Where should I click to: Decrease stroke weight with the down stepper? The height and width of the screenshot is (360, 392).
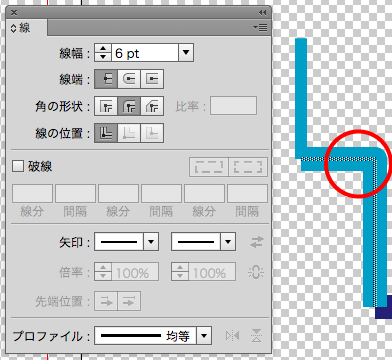(103, 57)
